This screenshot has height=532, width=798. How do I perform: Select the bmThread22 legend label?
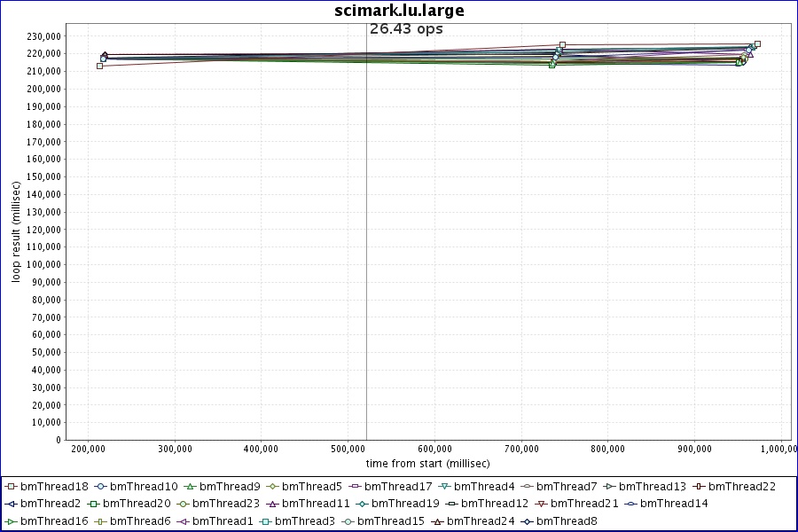[741, 487]
